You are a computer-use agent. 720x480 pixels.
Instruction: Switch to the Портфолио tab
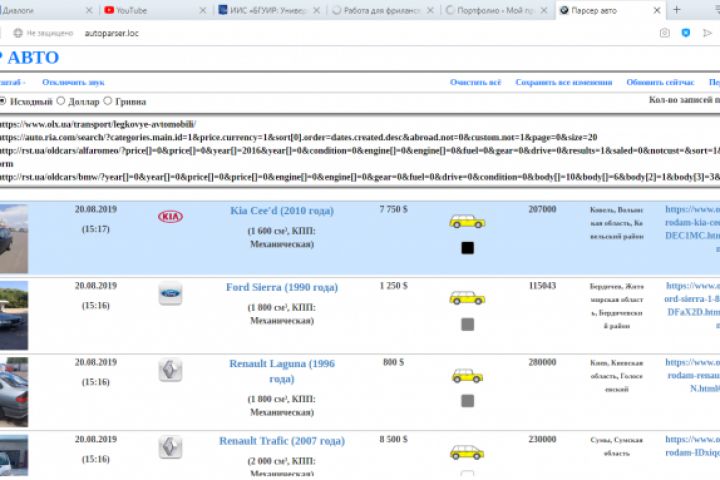pyautogui.click(x=496, y=10)
